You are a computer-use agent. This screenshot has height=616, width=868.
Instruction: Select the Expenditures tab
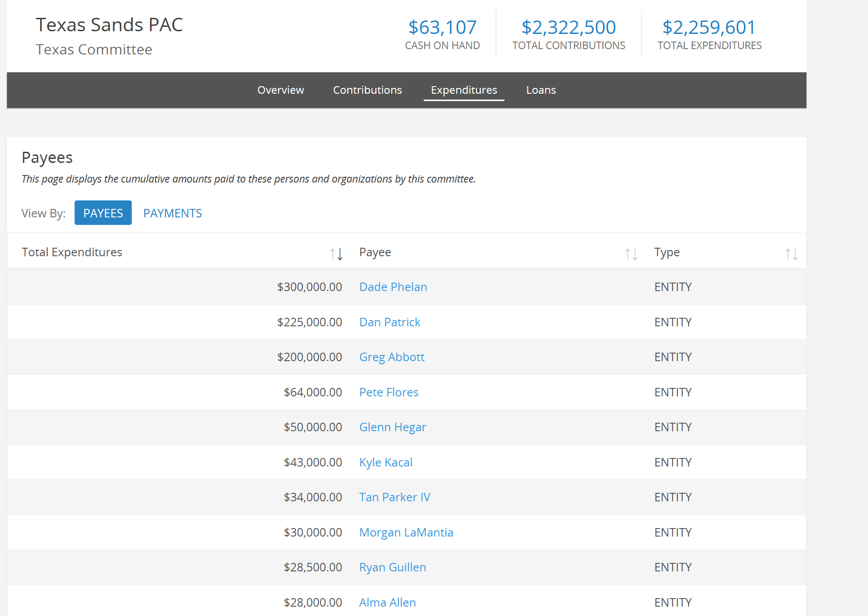click(x=463, y=90)
